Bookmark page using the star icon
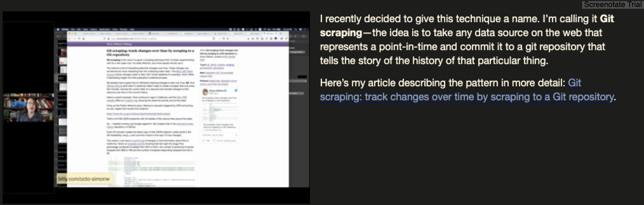Viewport: 644px width, 205px height. (x=228, y=39)
